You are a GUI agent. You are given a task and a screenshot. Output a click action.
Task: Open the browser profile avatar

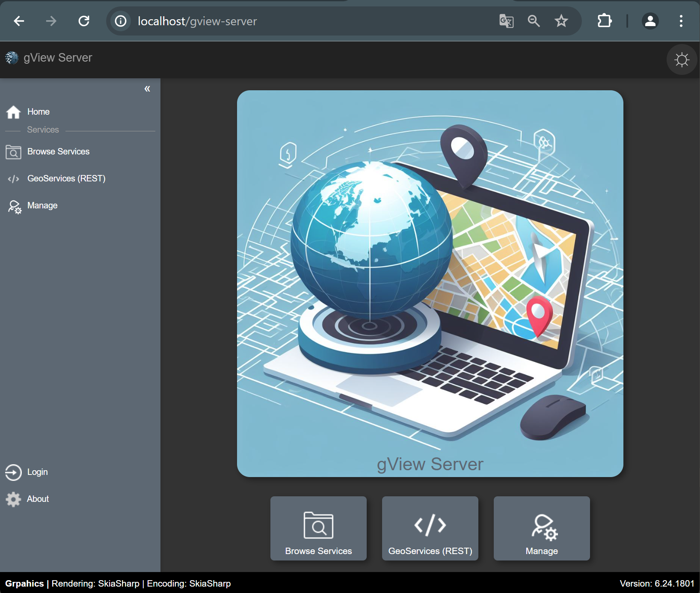(650, 21)
